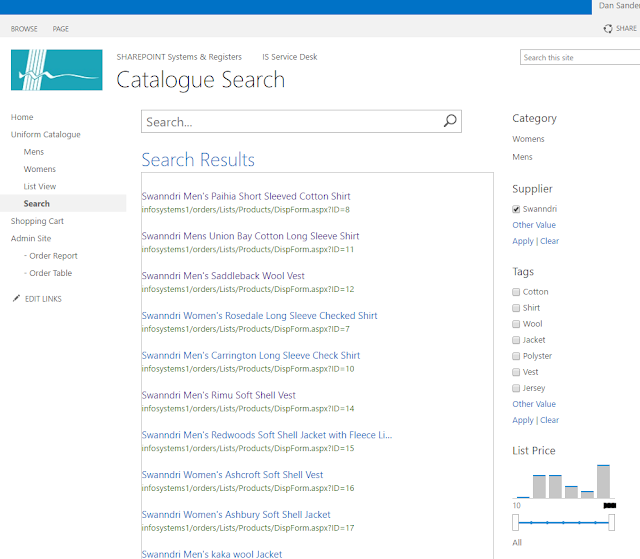Open Swanndri Men's Redwoods Soft Shell Jacket result
The image size is (640, 559).
point(267,435)
